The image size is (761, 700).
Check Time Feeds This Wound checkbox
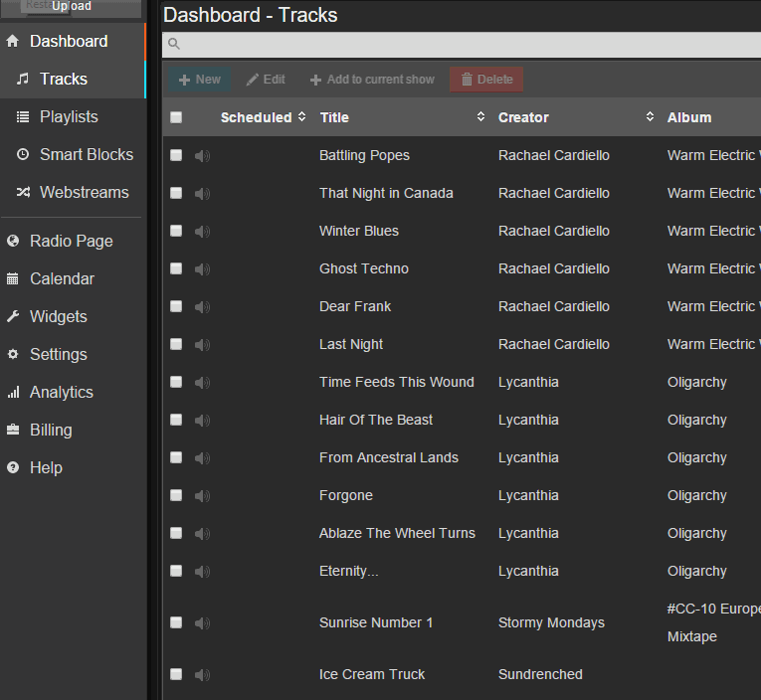click(x=176, y=382)
